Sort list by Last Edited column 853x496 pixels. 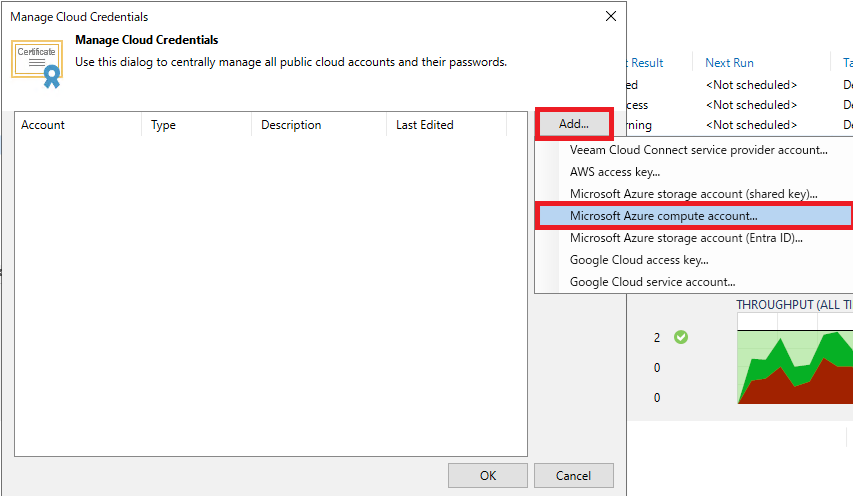pos(446,125)
